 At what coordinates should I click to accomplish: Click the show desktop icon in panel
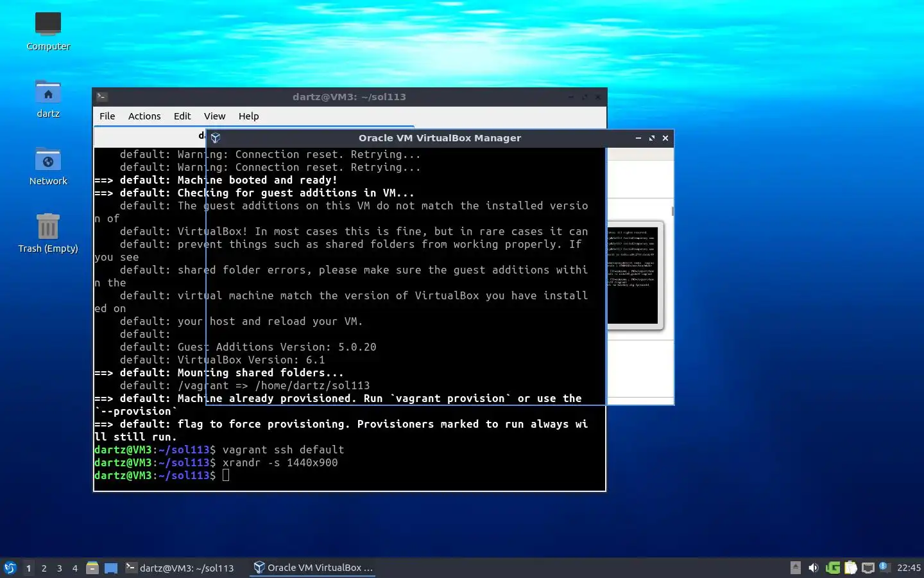pos(111,568)
